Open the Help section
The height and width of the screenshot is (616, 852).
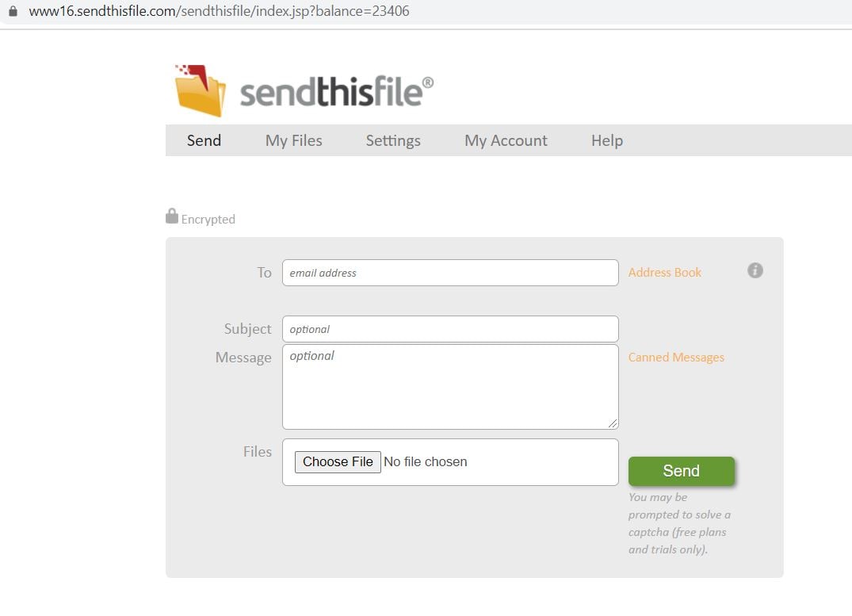[606, 140]
